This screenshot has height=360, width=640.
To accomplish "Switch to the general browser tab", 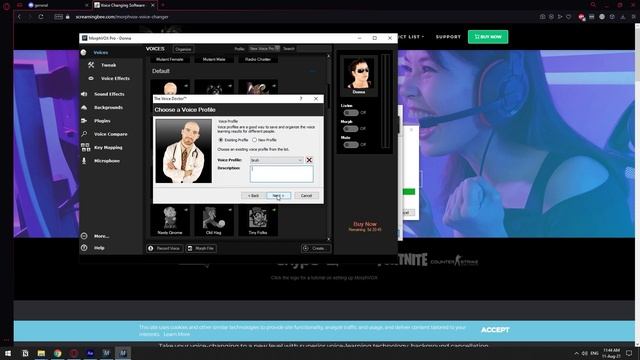I will (58, 5).
